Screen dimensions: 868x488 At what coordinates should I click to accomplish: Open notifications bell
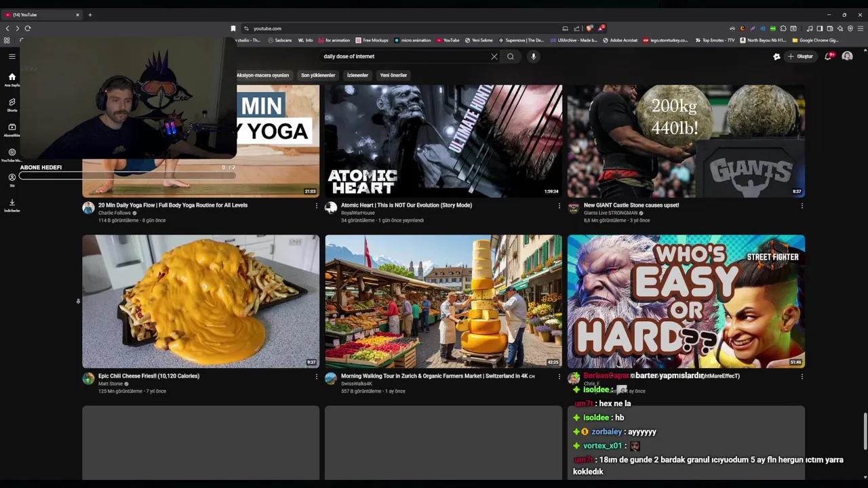(828, 56)
